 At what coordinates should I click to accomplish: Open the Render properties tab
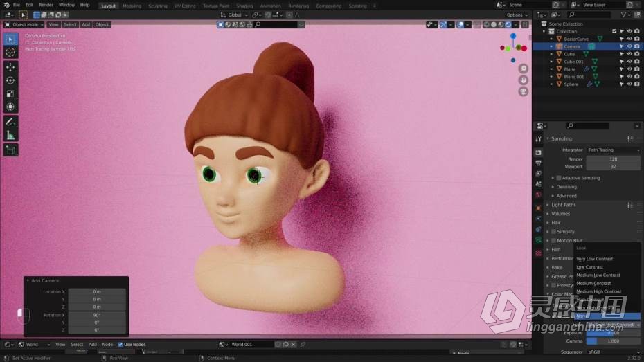539,153
